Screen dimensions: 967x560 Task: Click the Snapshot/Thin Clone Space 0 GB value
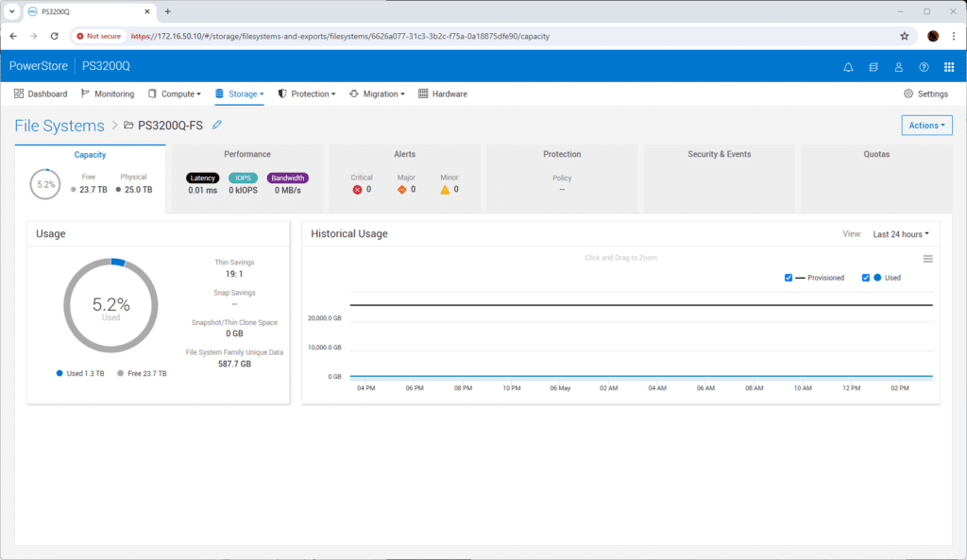[234, 333]
